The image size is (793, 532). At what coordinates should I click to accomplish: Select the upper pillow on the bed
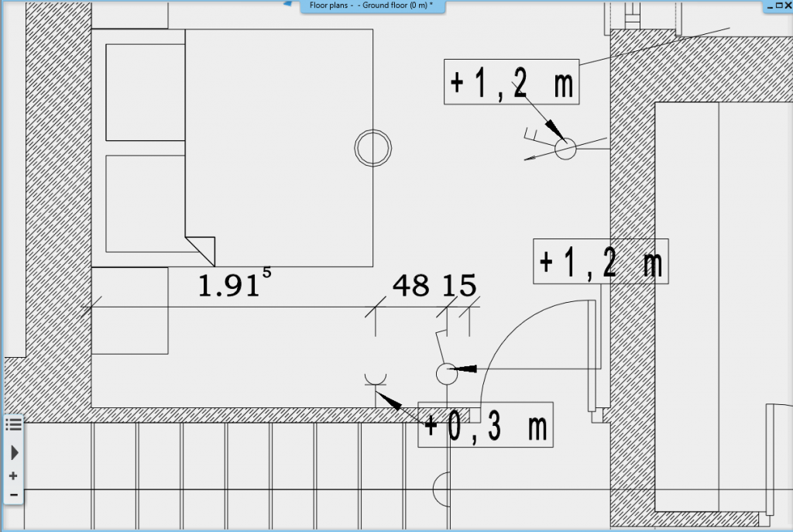click(145, 92)
